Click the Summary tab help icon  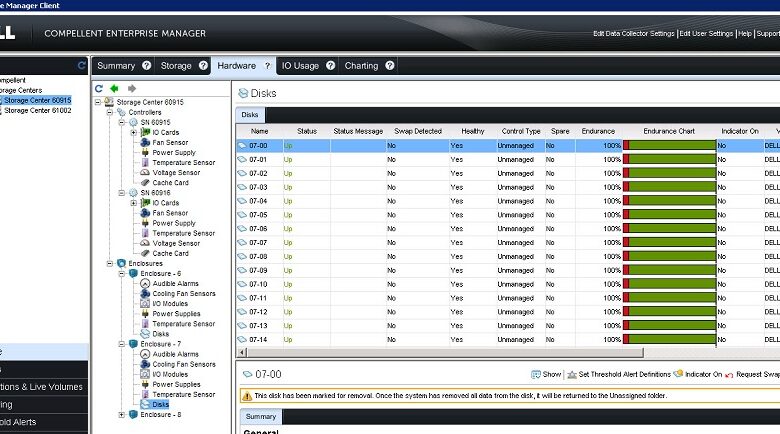pos(146,65)
